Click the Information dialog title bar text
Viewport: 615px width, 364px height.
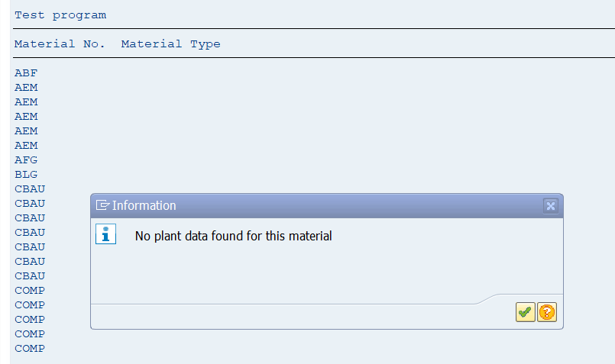[144, 205]
